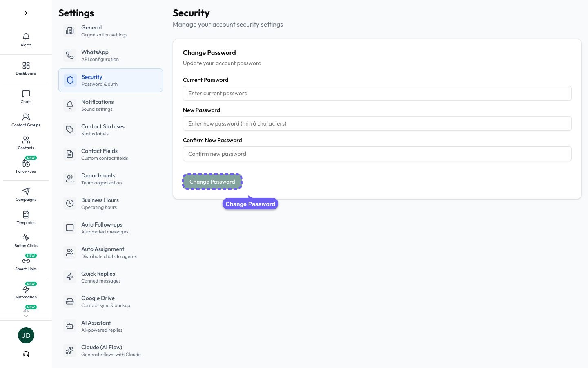
Task: Open Departments team organization settings
Action: 111,179
